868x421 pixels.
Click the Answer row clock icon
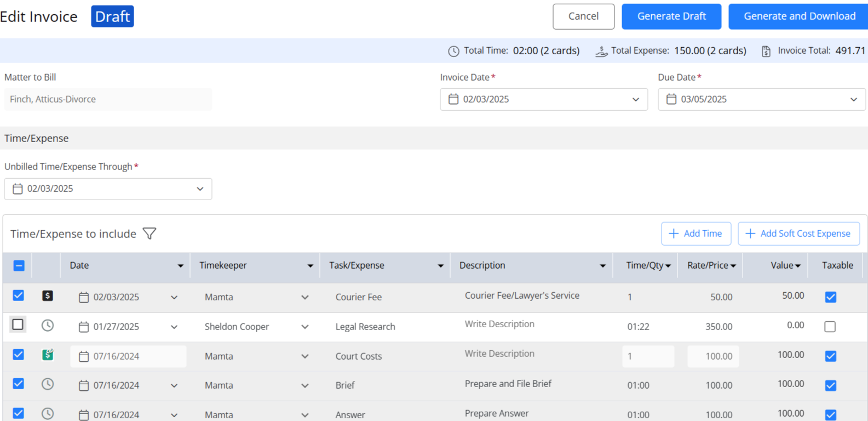[x=48, y=413]
